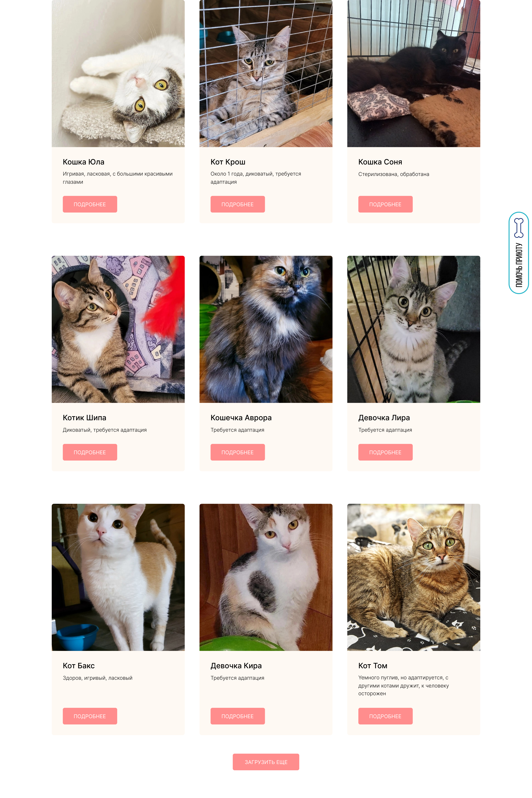Image resolution: width=532 pixels, height=798 pixels.
Task: Open the Кошечка Аврора photo
Action: [266, 329]
